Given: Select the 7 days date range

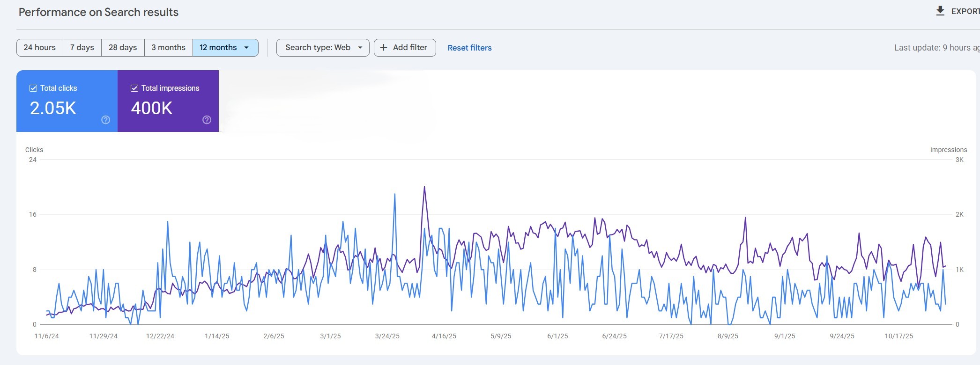Looking at the screenshot, I should (82, 48).
